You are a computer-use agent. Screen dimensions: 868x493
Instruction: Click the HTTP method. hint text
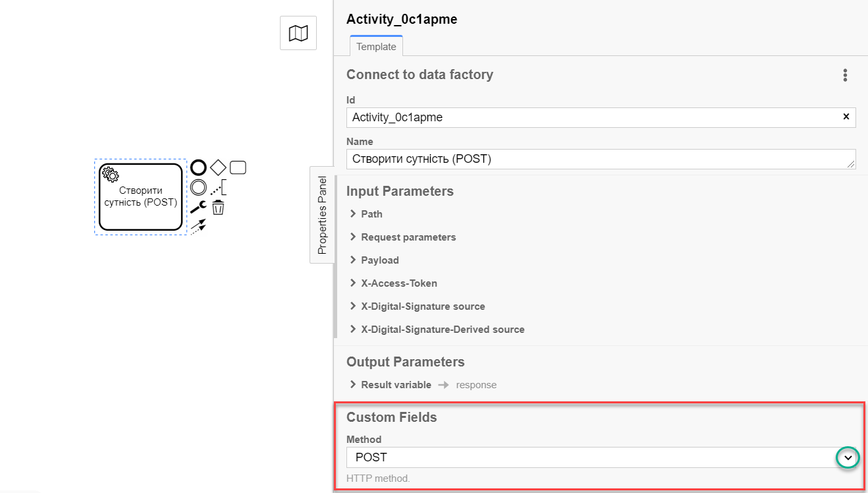(x=378, y=478)
